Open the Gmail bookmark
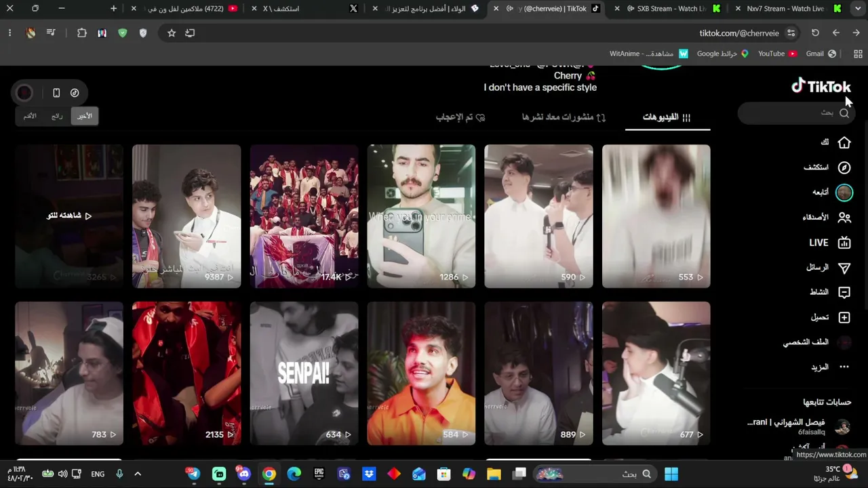Screen dimensions: 868x488 pos(821,54)
